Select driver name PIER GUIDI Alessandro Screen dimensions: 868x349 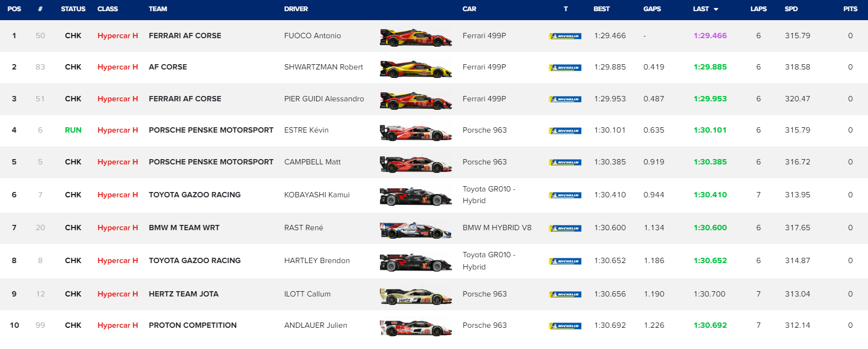click(x=324, y=99)
